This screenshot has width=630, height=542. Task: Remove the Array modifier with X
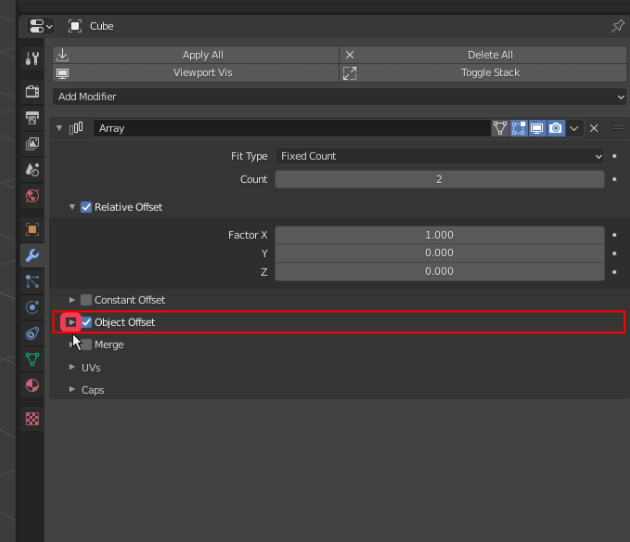[x=594, y=128]
